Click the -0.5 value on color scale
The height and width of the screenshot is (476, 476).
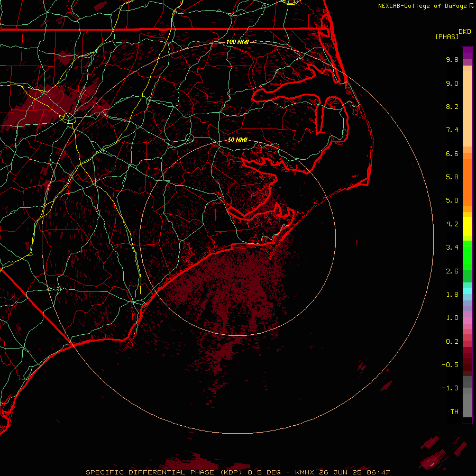click(450, 365)
